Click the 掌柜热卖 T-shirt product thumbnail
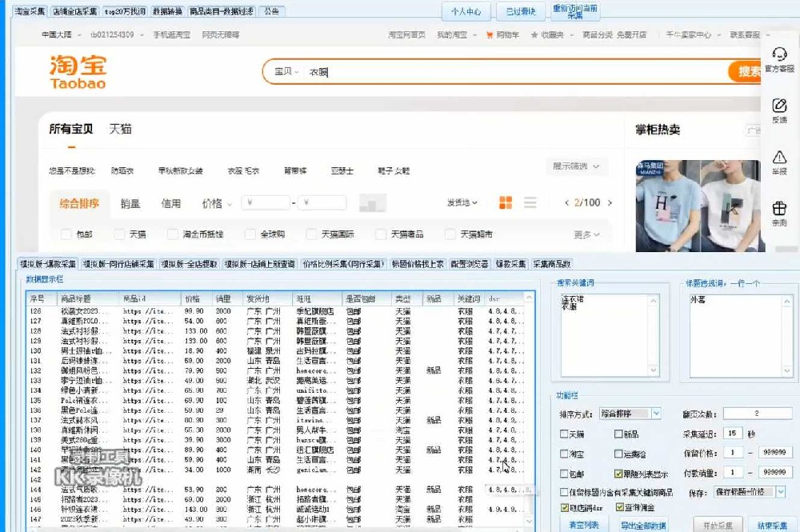 click(698, 206)
